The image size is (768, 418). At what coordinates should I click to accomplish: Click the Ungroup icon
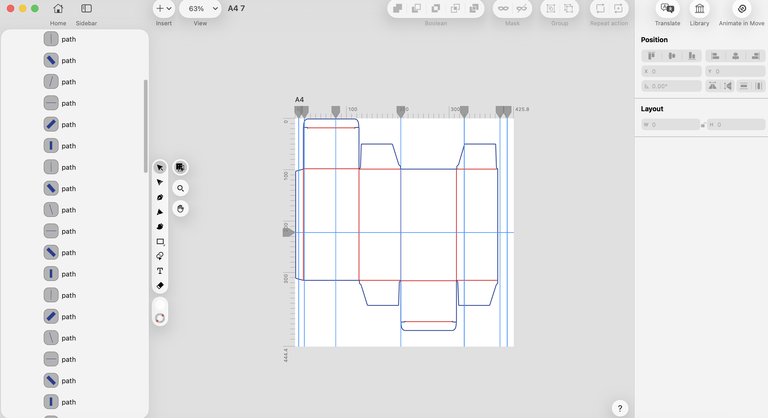click(x=569, y=8)
